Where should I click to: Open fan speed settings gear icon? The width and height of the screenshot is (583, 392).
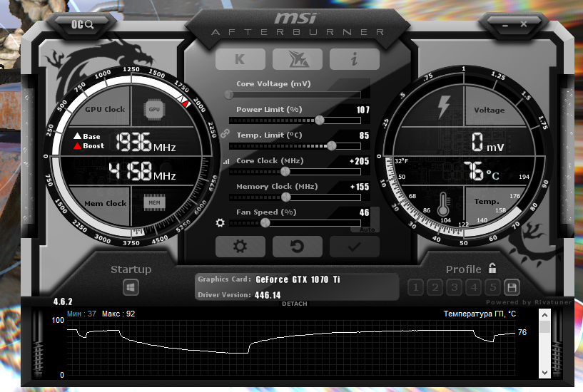pyautogui.click(x=220, y=222)
